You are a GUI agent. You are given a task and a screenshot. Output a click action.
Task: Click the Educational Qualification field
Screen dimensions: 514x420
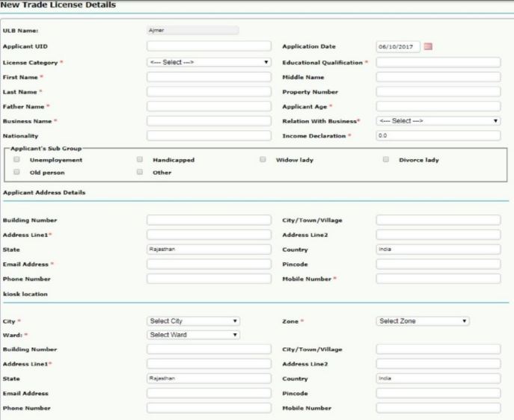click(438, 62)
